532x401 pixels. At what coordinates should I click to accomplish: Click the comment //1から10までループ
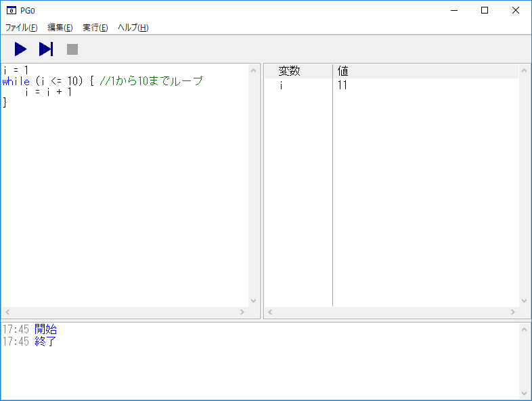pos(151,80)
